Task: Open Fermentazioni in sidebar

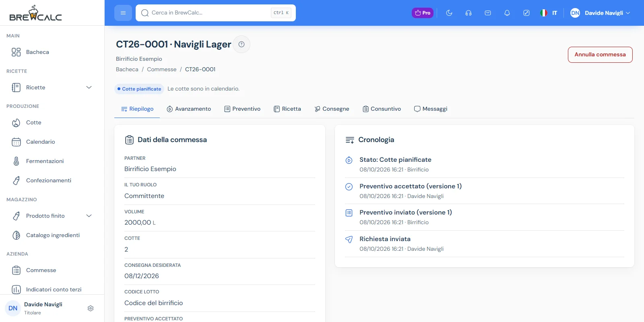Action: pyautogui.click(x=52, y=161)
